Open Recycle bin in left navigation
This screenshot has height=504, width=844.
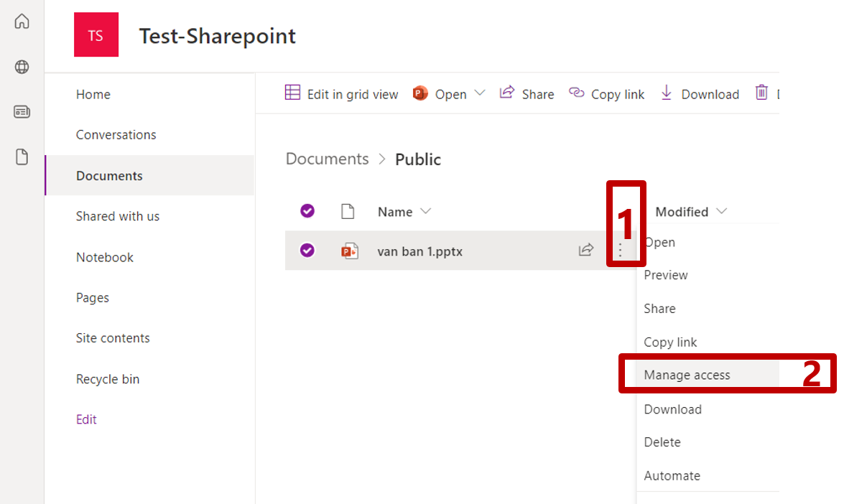108,379
